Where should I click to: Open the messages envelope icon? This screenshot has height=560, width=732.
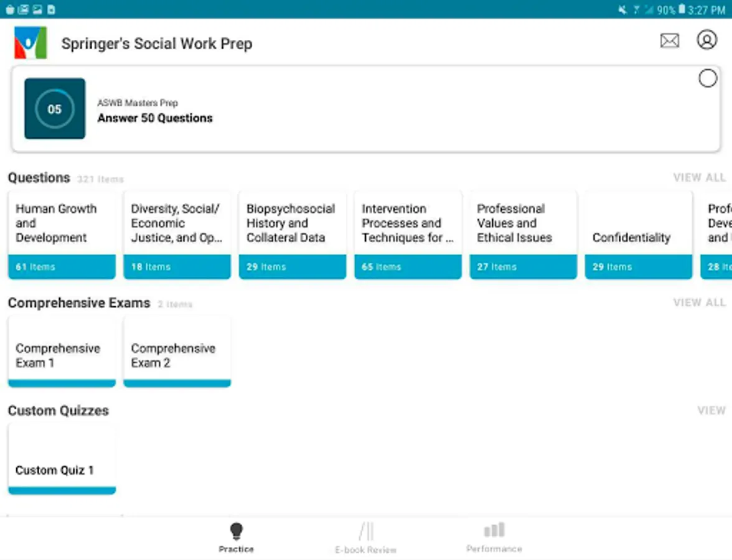tap(670, 40)
